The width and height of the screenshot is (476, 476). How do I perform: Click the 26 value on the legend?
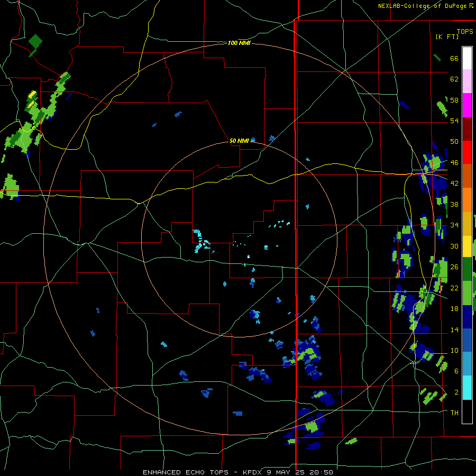click(x=454, y=267)
